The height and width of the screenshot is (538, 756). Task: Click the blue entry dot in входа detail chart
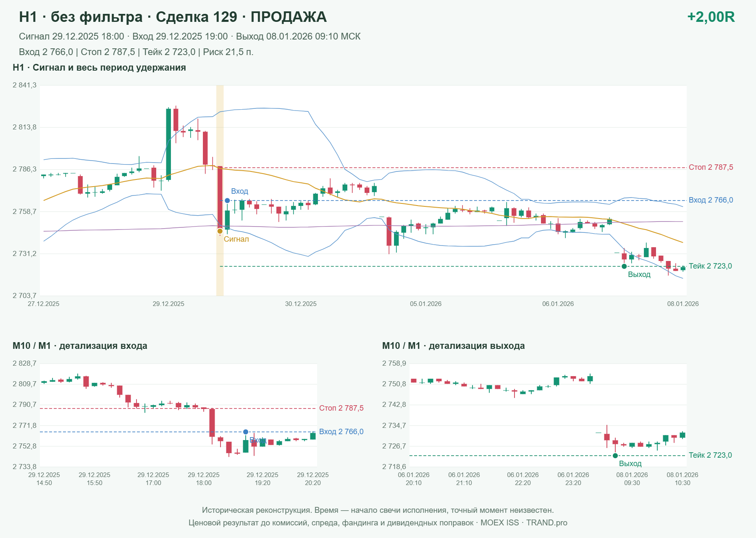pos(246,432)
